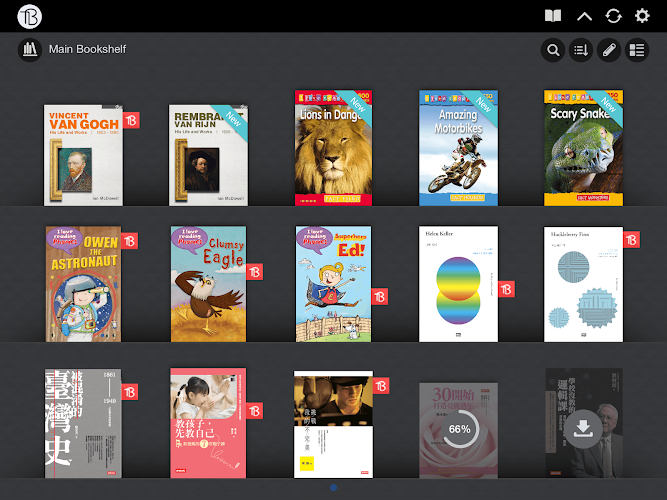Collapse the top bar with the up chevron
667x500 pixels.
click(x=585, y=16)
